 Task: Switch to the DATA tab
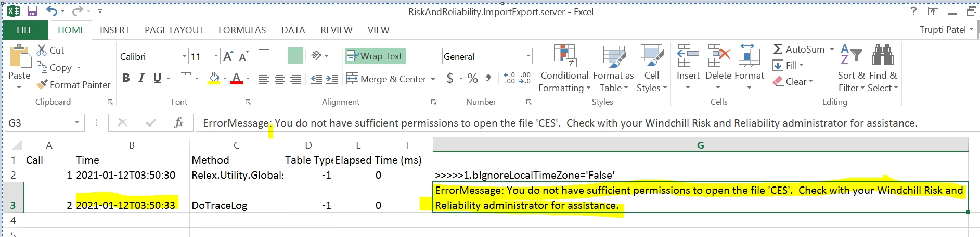pyautogui.click(x=293, y=30)
